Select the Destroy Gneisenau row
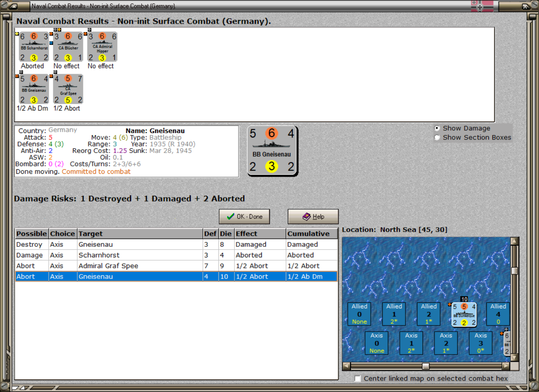This screenshot has width=539, height=392. coord(176,244)
